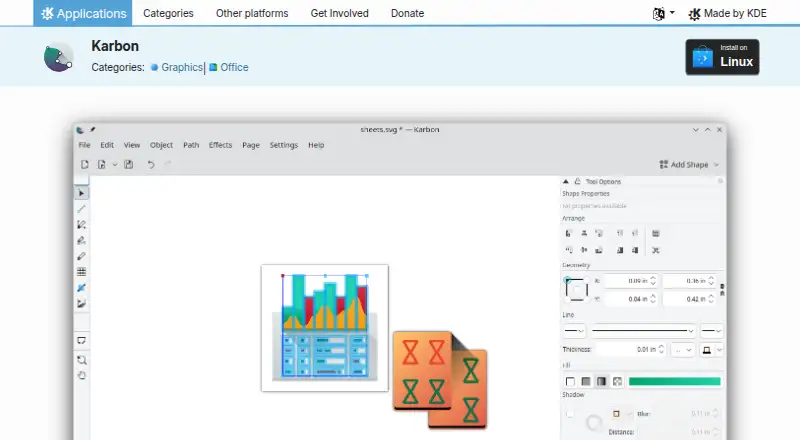This screenshot has height=440, width=800.
Task: Choose the gradient fill type button
Action: (x=602, y=381)
